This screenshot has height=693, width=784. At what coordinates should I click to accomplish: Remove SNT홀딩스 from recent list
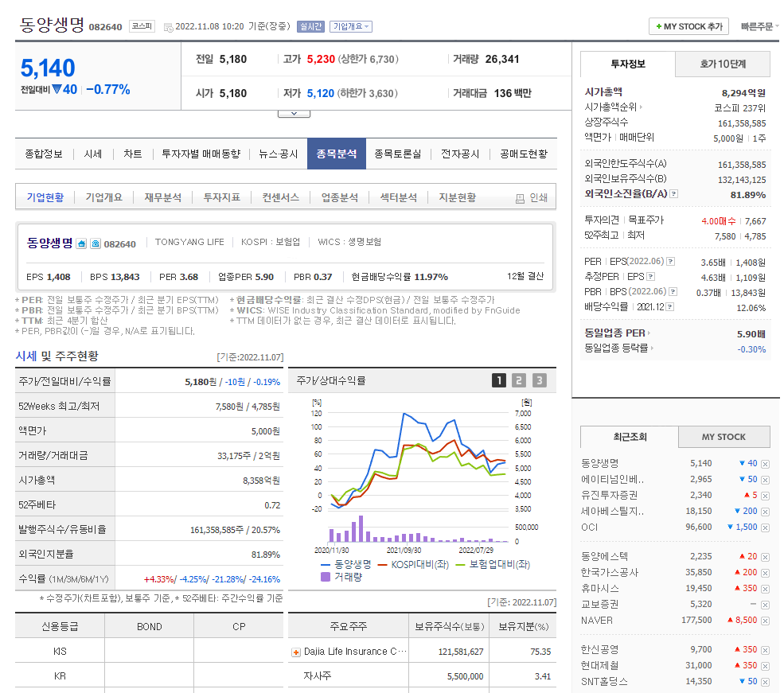point(765,682)
